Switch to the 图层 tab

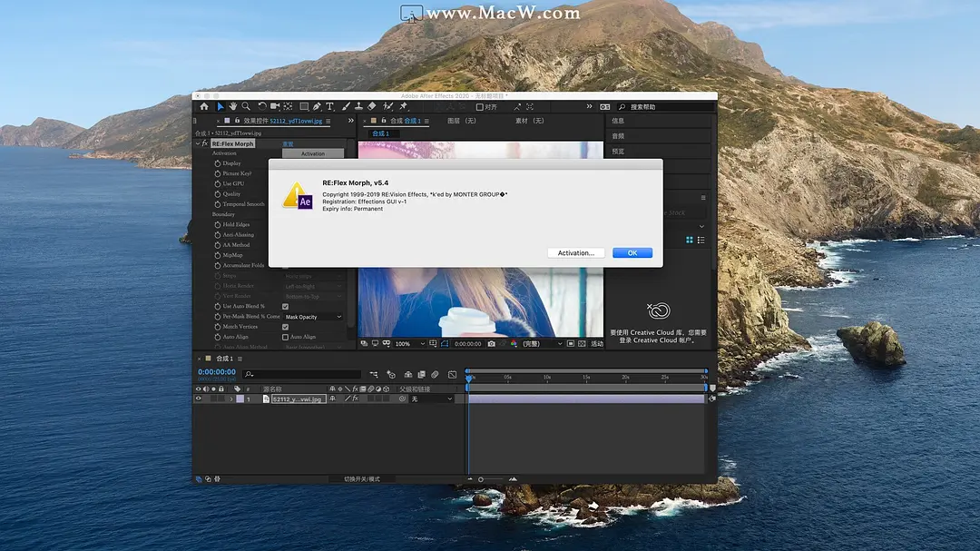point(463,121)
